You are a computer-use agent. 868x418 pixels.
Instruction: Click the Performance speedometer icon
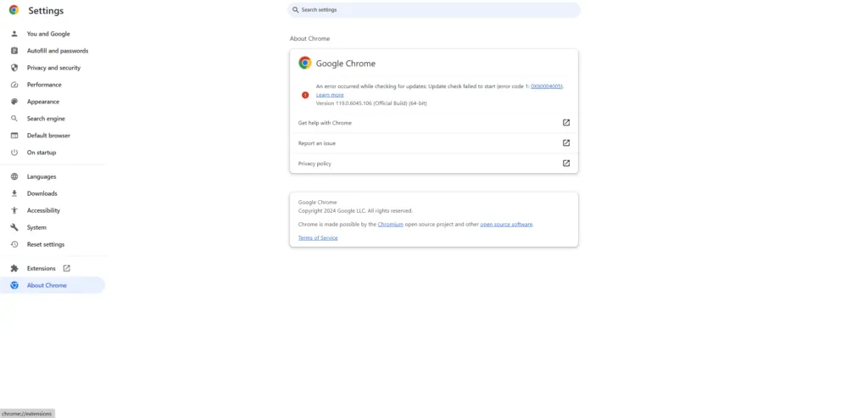point(14,85)
